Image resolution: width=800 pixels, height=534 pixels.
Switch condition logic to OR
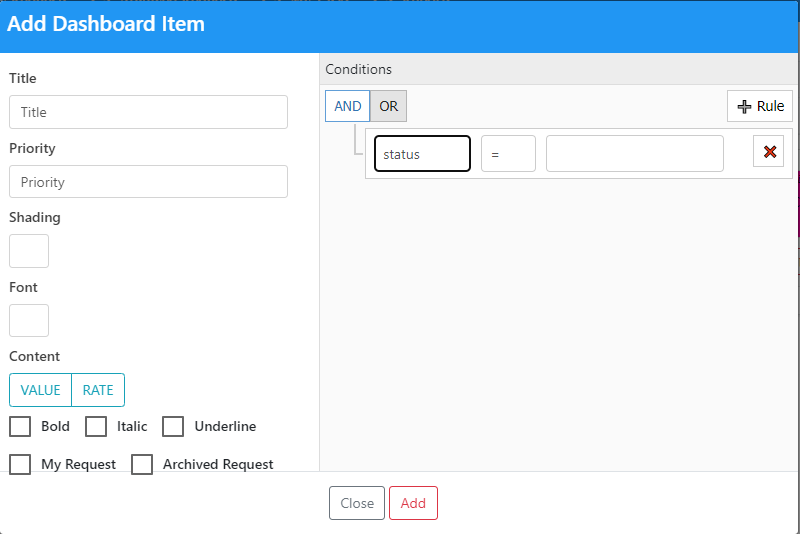pos(388,106)
